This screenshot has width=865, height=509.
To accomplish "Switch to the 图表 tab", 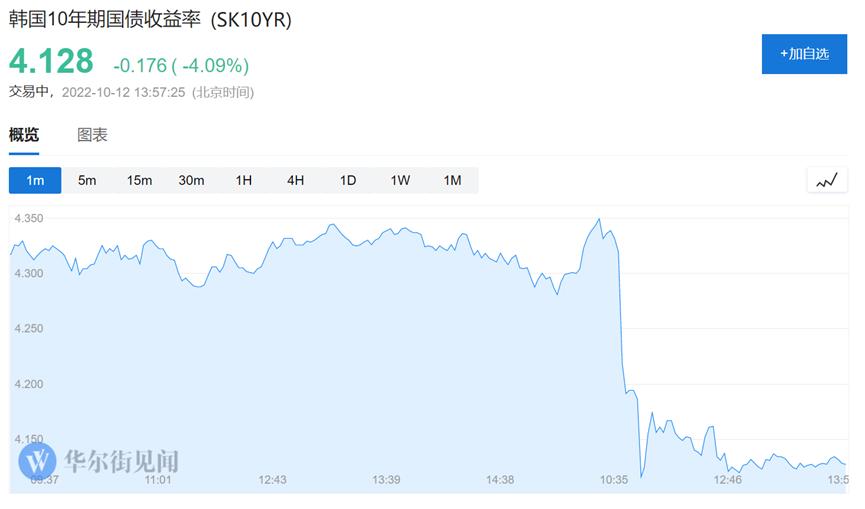I will click(x=92, y=135).
